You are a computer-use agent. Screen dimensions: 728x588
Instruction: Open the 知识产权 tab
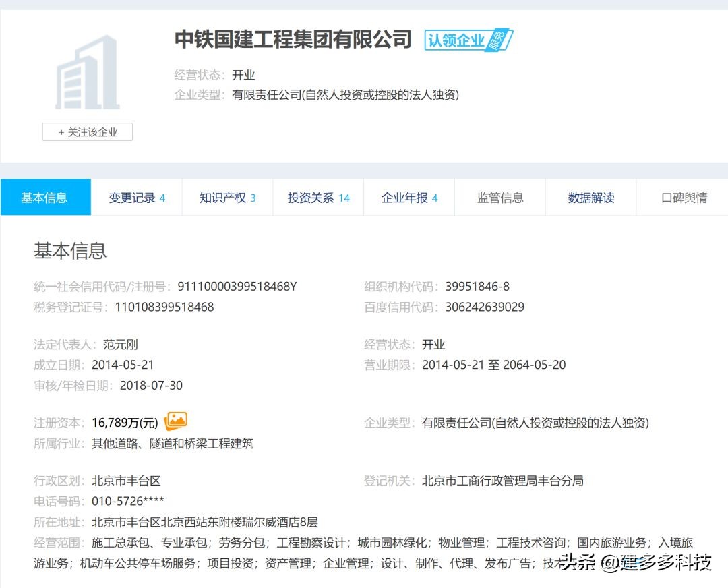(227, 197)
